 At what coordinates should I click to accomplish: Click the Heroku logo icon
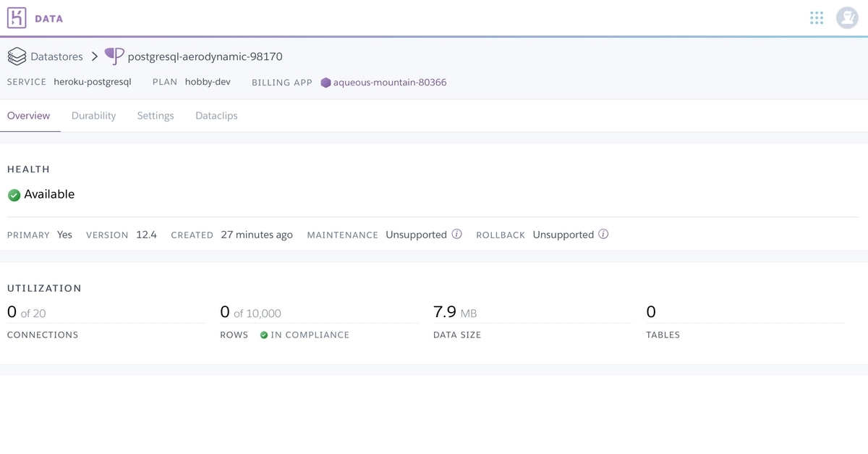point(17,18)
